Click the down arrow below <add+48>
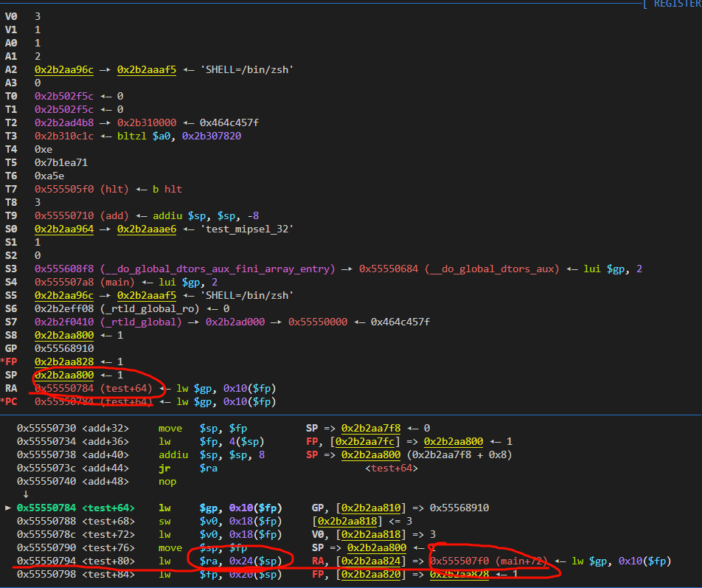 pyautogui.click(x=26, y=494)
